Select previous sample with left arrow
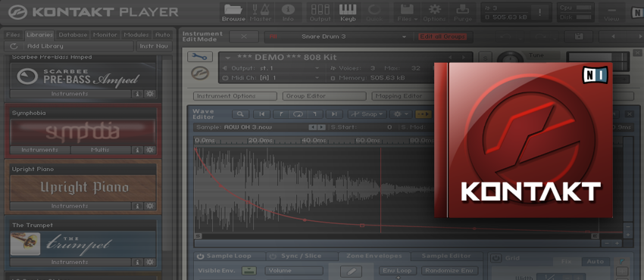Viewport: 644px width, 280px height. tap(313, 127)
